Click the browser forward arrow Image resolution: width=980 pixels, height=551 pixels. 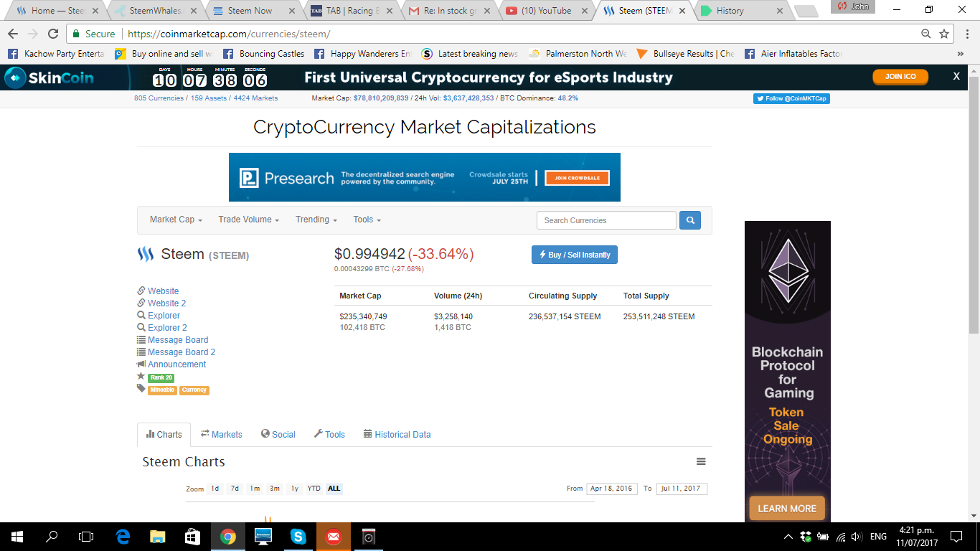[x=33, y=34]
